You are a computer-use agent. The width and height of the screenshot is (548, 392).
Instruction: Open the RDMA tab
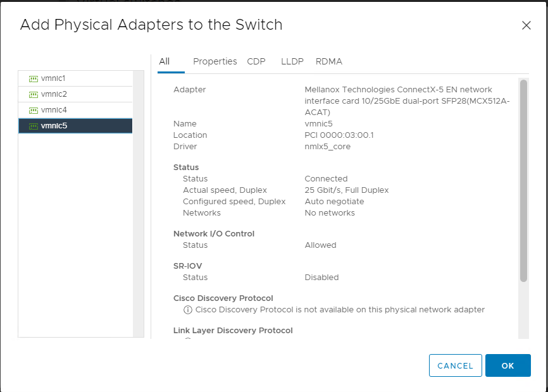(x=329, y=61)
